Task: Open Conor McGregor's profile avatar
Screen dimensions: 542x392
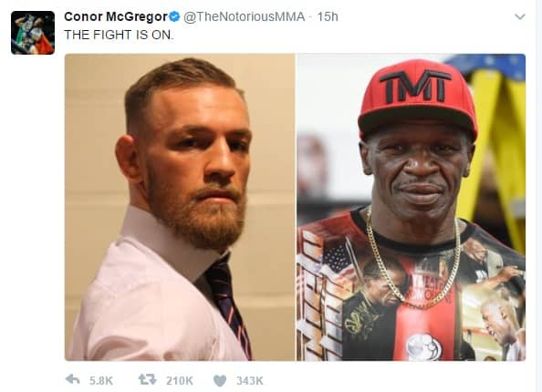Action: 33,33
